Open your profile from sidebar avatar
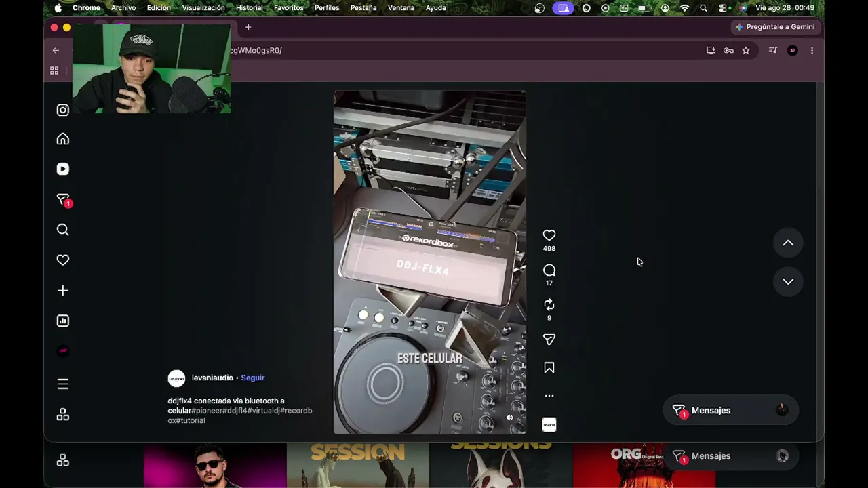The width and height of the screenshot is (868, 488). [x=63, y=351]
